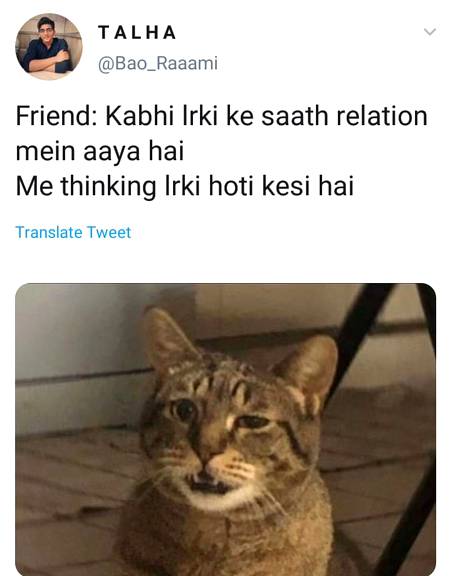Click the cat's ear nearest the chair leg

309,373
